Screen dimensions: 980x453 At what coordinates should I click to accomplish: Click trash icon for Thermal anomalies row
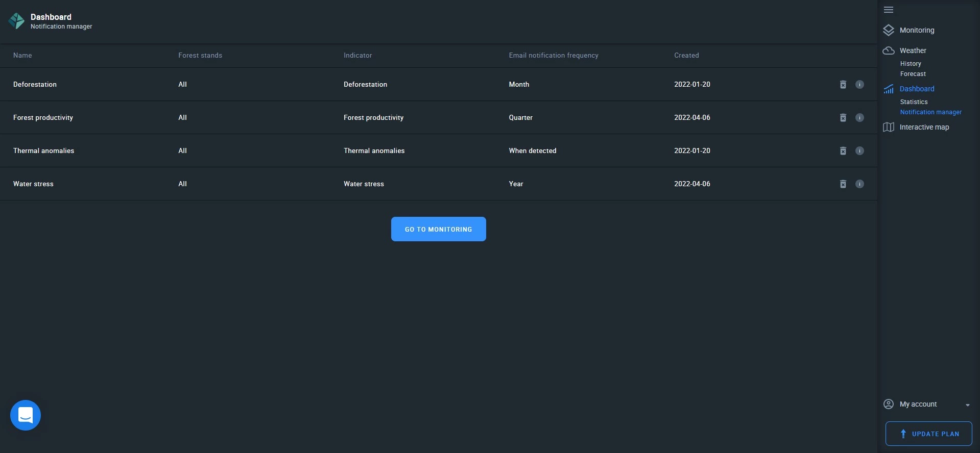coord(843,151)
